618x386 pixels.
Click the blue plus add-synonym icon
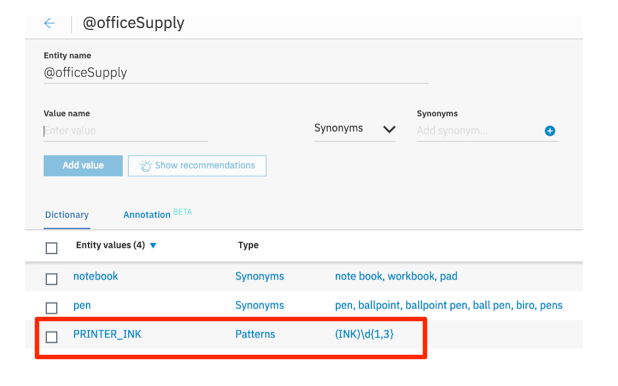tap(550, 131)
